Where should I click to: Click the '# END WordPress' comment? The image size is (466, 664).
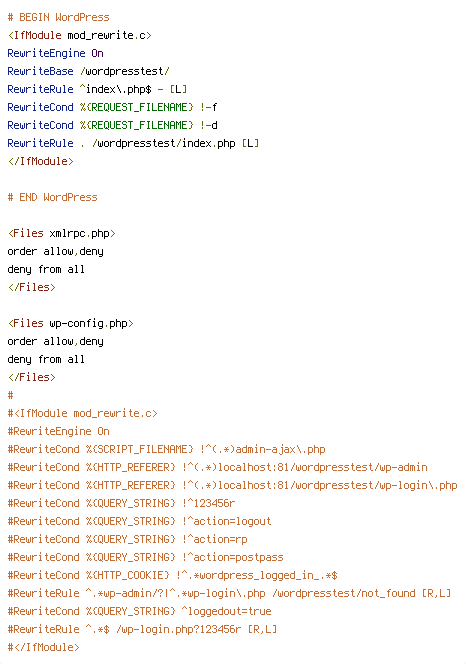click(53, 197)
